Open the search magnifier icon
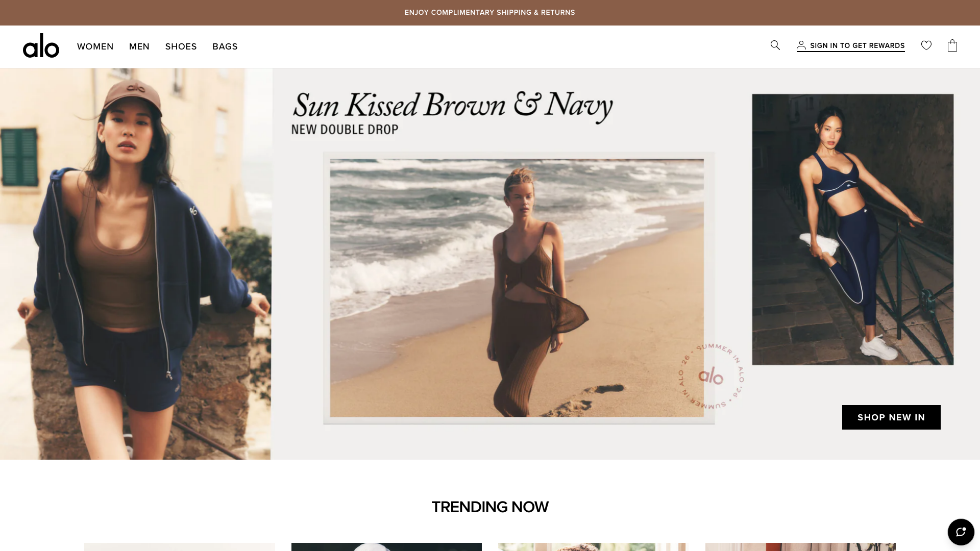The height and width of the screenshot is (551, 980). 775,45
